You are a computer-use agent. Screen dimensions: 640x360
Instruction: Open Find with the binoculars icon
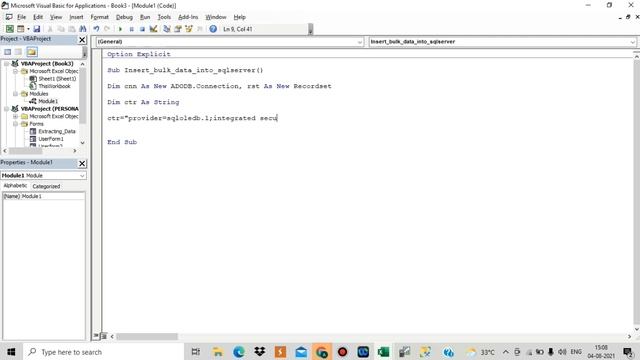[x=83, y=29]
